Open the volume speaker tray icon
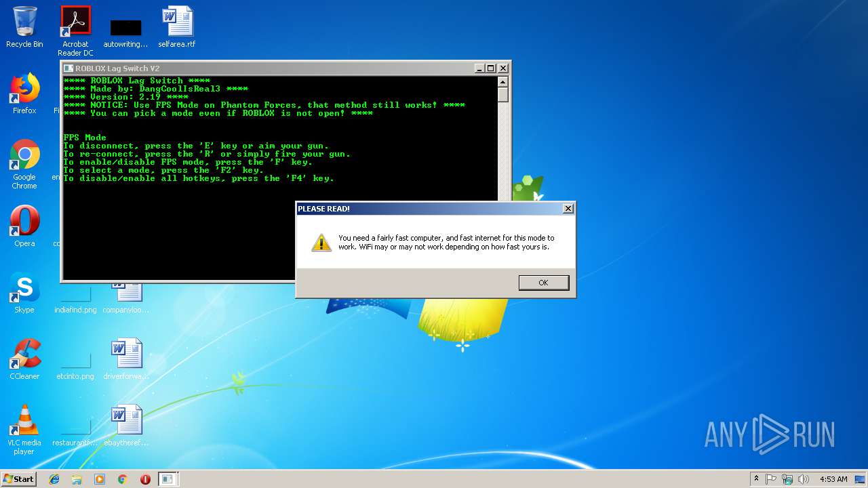Viewport: 868px width, 488px height. point(804,479)
